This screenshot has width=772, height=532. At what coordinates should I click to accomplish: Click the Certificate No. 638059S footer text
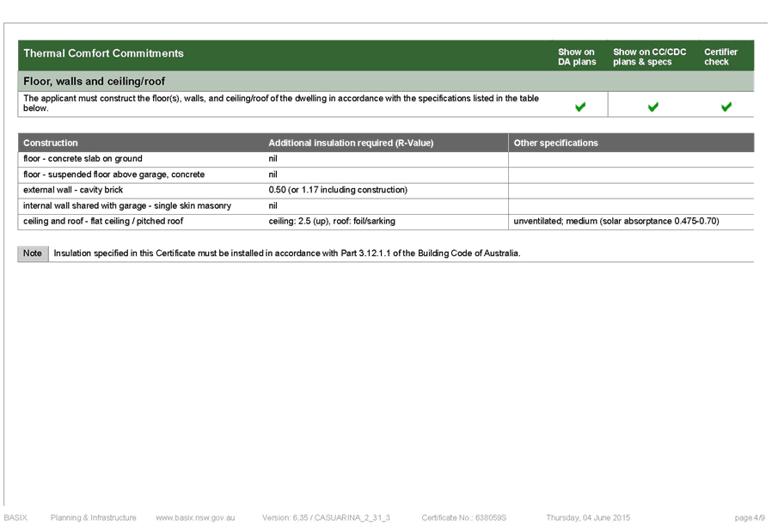coord(463,517)
